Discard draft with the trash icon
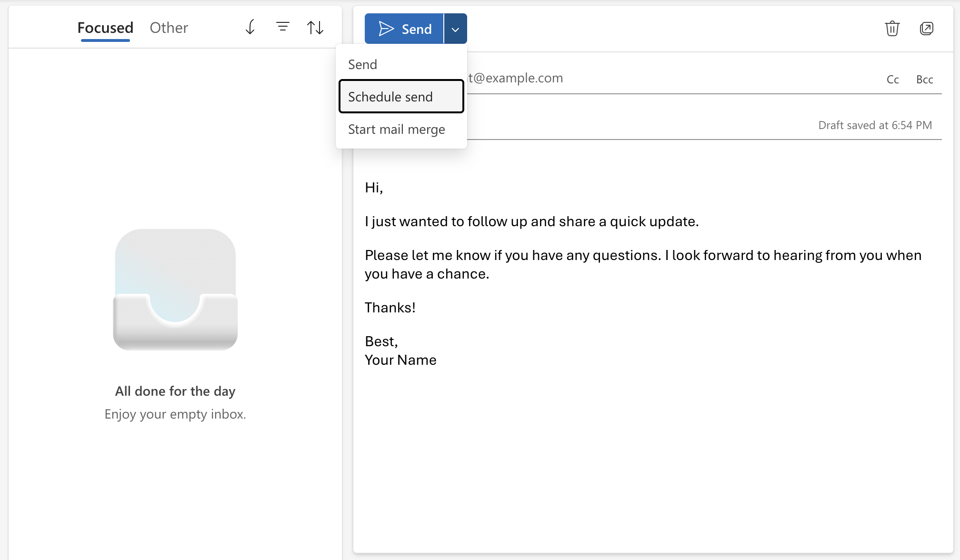960x560 pixels. tap(892, 29)
